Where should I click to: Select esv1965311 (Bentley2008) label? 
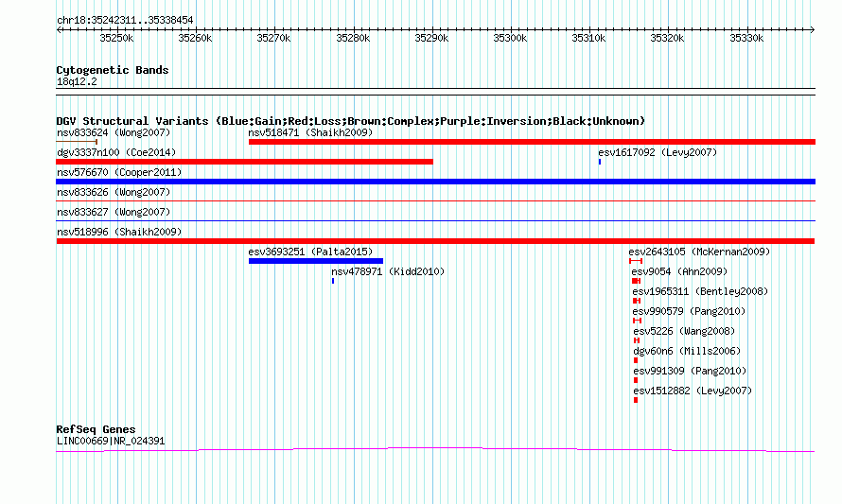pos(700,291)
